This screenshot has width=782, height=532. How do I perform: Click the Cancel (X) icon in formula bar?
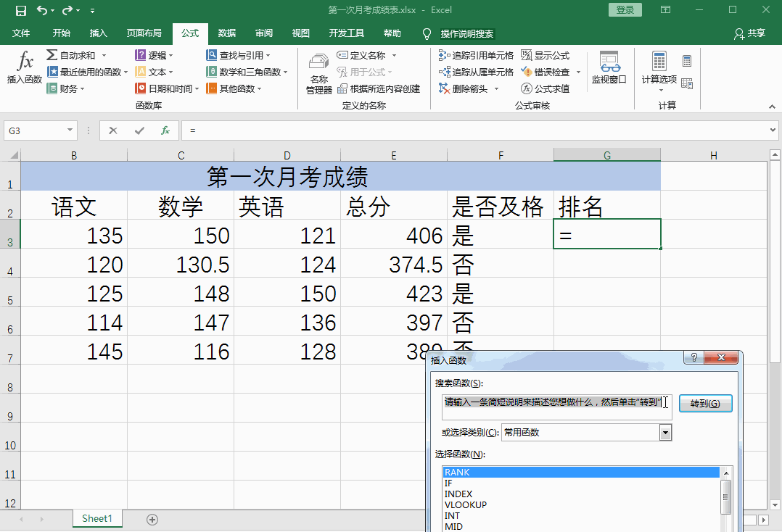(x=113, y=130)
